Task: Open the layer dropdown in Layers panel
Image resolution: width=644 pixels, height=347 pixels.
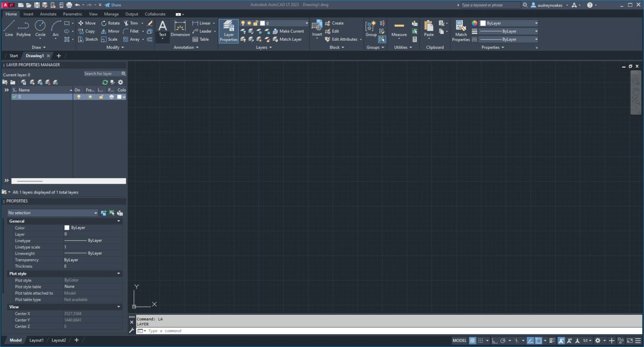Action: (306, 23)
